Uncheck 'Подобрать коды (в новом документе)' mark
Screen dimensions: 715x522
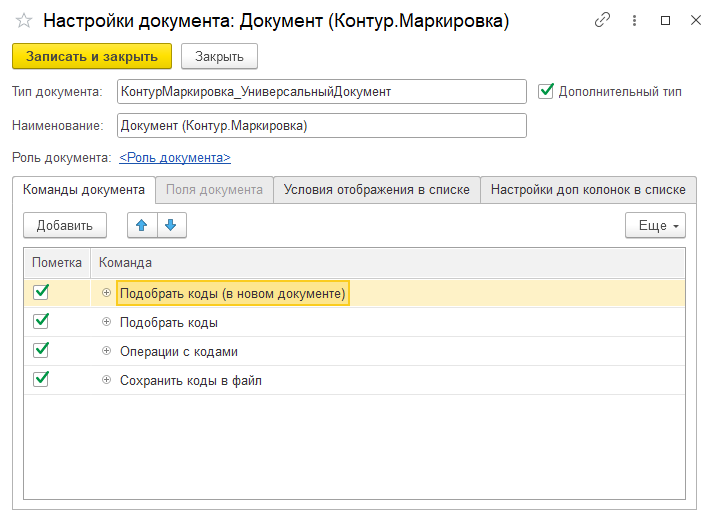tap(41, 292)
